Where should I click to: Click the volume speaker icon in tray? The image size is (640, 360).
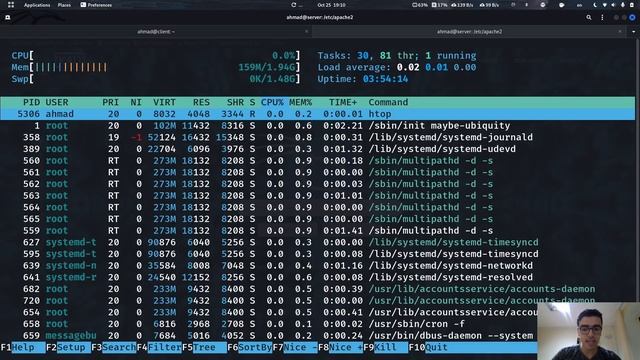click(x=613, y=5)
